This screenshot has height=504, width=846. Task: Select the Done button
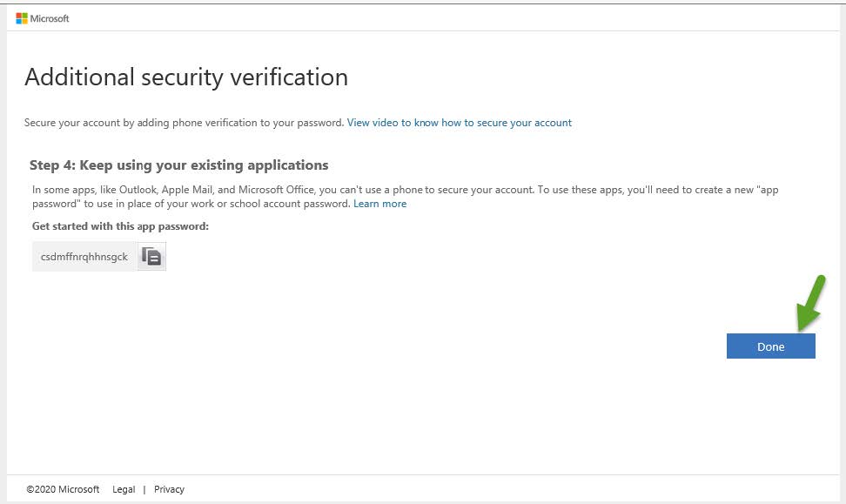(770, 346)
